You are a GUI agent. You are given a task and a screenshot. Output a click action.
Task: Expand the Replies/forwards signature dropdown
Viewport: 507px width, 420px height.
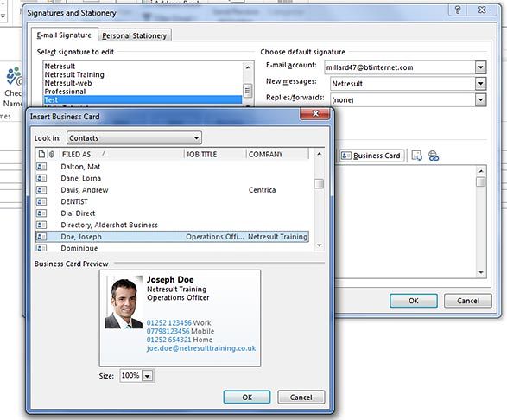click(480, 100)
